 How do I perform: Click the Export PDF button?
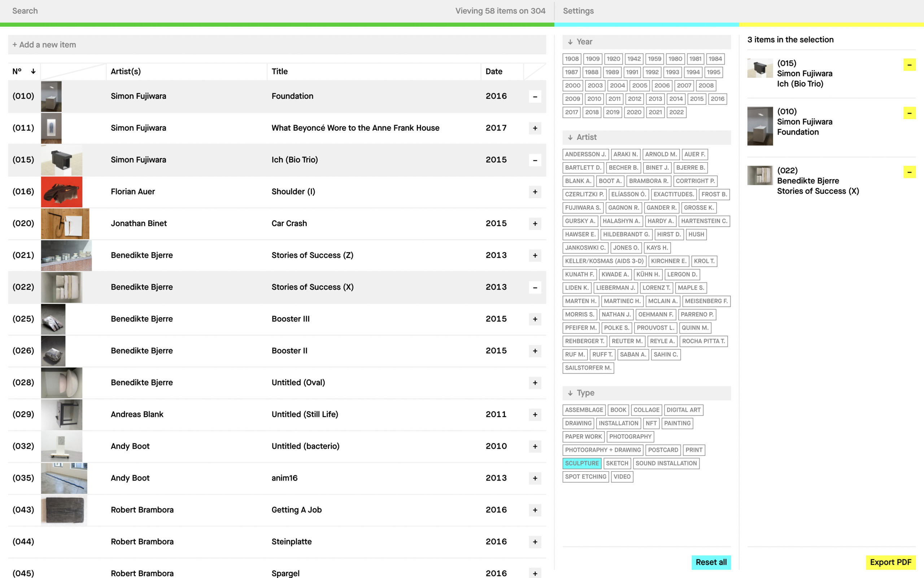pos(890,562)
